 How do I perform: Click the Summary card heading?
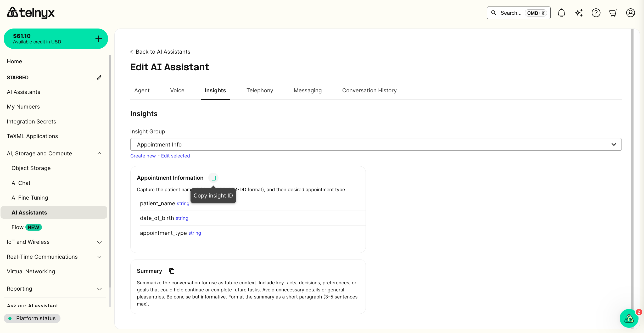pyautogui.click(x=149, y=271)
